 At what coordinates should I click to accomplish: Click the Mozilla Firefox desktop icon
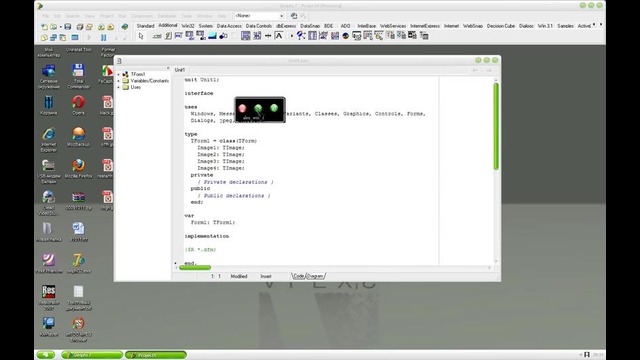point(78,169)
